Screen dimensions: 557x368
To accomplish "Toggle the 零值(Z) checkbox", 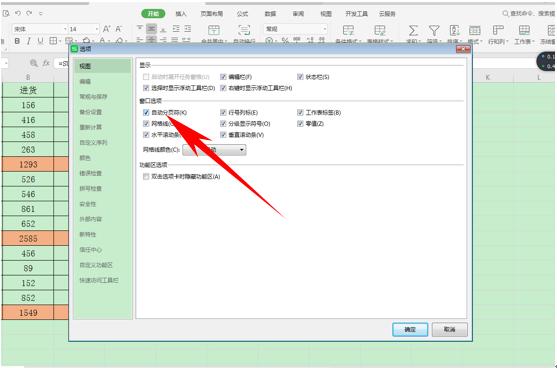I will coord(300,124).
